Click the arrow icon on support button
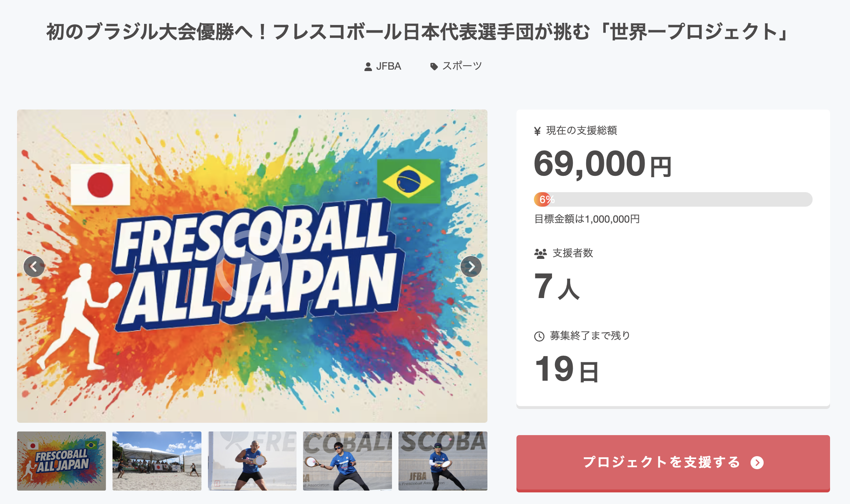This screenshot has height=504, width=850. [757, 463]
